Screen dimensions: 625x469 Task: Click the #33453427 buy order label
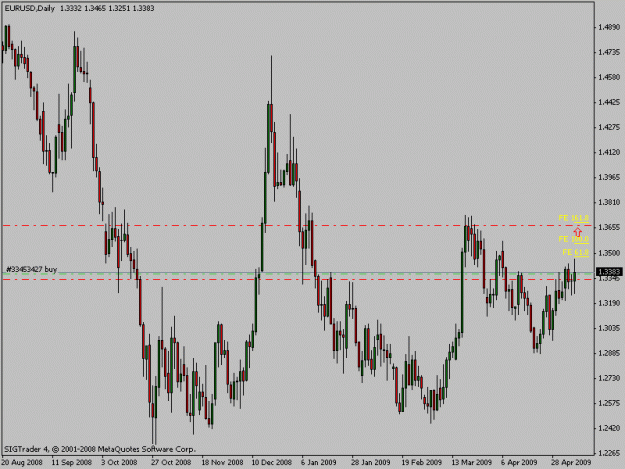tap(32, 269)
